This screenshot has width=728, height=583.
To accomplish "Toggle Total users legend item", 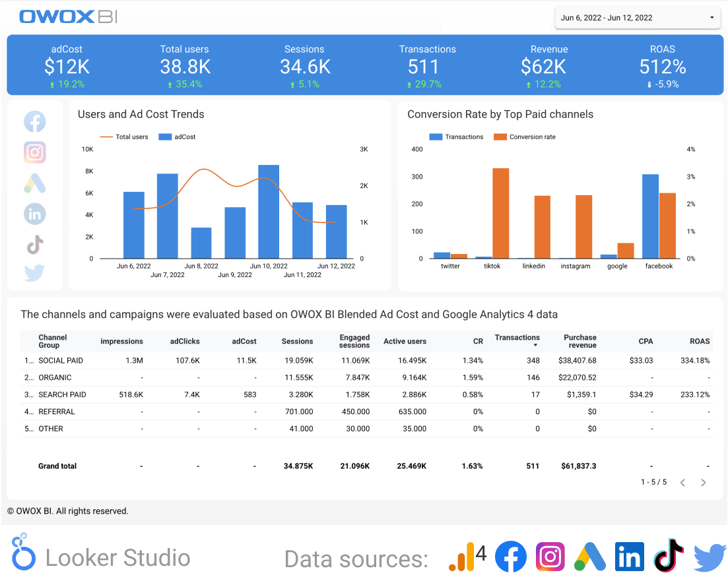I will pyautogui.click(x=124, y=137).
